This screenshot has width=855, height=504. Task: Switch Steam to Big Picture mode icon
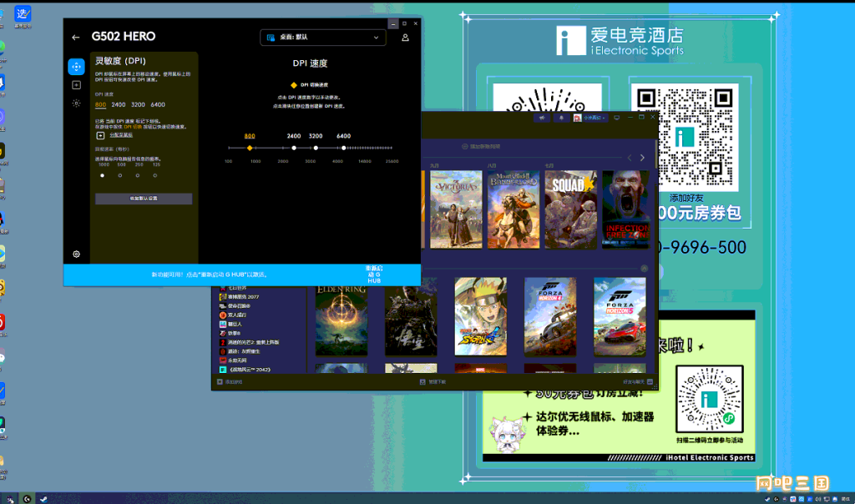617,118
